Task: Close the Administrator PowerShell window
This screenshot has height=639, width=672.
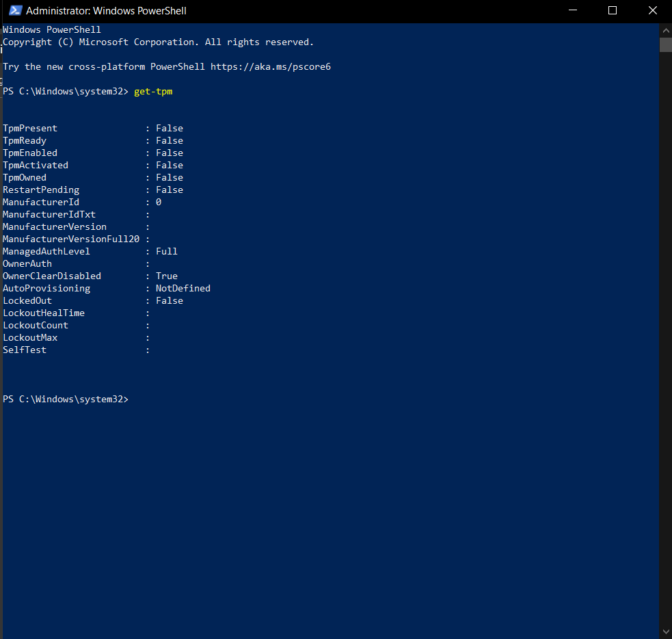Action: point(652,10)
